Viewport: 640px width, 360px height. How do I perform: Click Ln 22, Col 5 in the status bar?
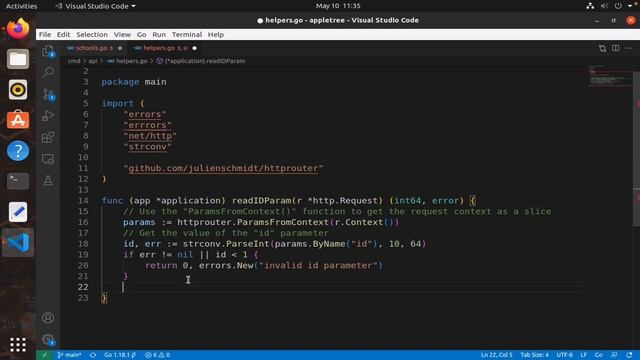496,355
